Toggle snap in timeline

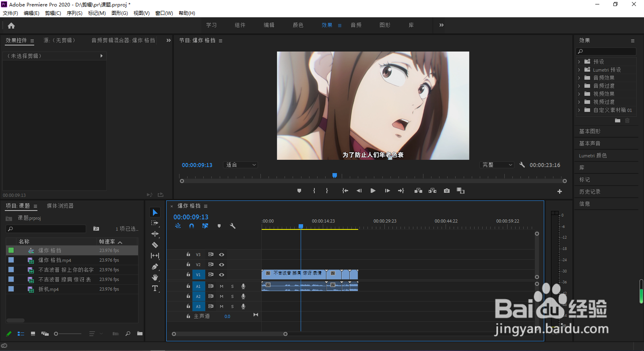coord(192,226)
